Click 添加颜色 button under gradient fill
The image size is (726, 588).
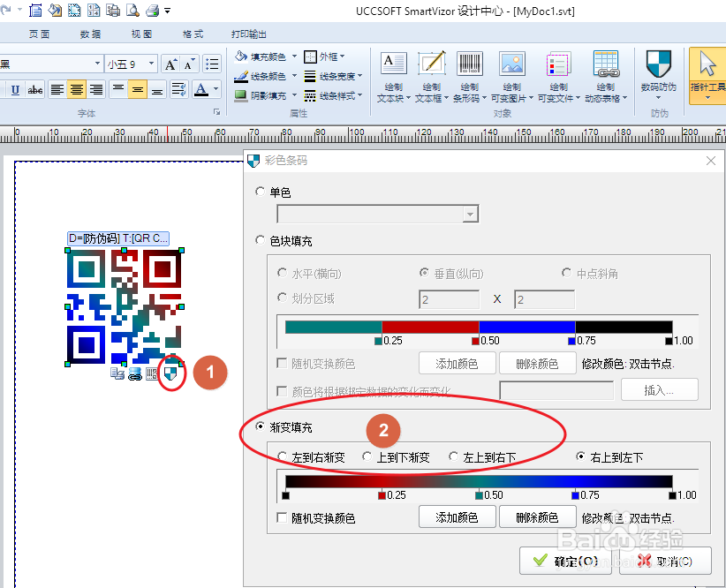pos(457,516)
